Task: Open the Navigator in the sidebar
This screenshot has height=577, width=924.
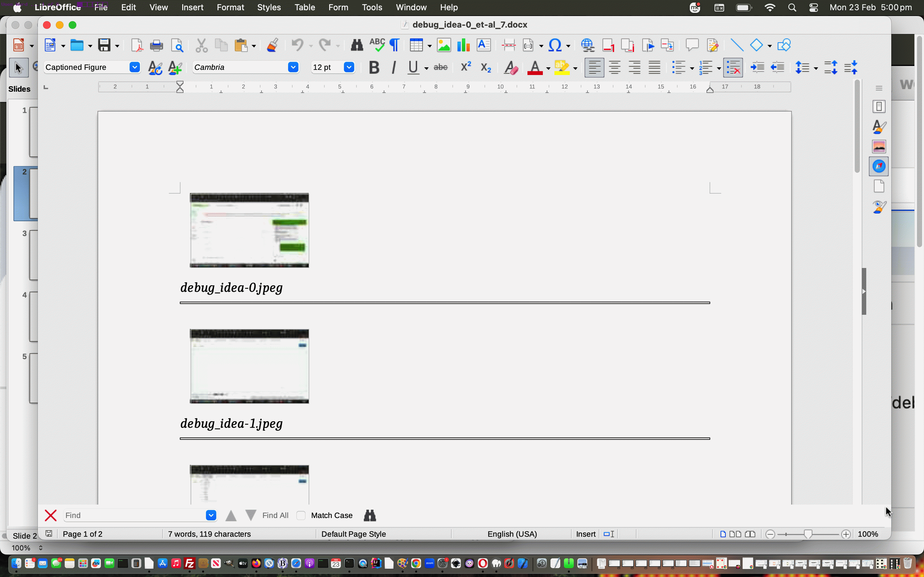Action: coord(878,166)
